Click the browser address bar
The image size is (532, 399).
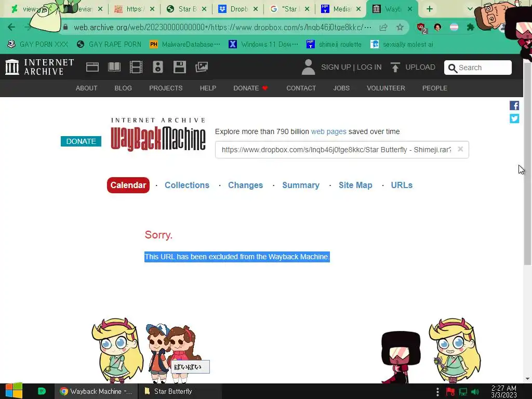222,27
